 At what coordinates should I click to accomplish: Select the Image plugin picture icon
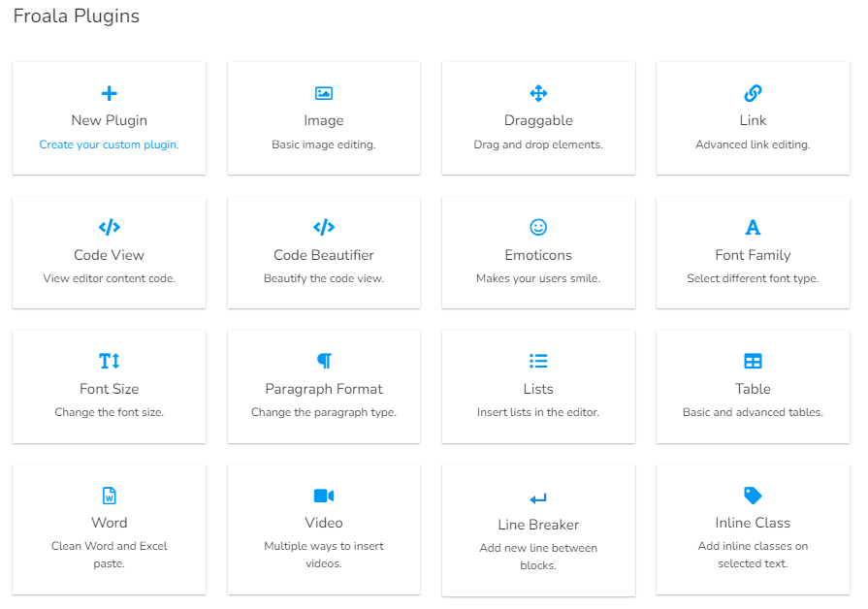click(x=324, y=93)
